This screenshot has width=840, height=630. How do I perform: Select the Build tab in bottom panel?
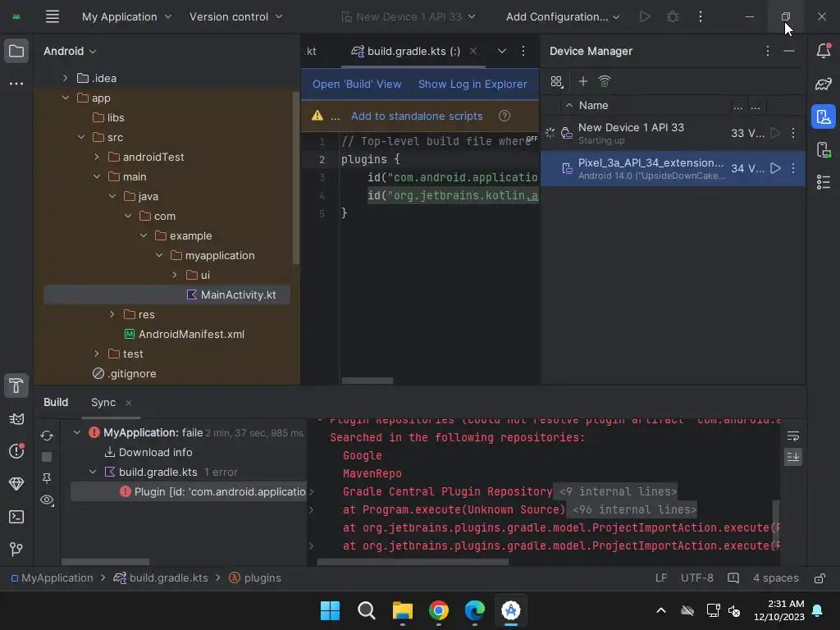coord(56,402)
